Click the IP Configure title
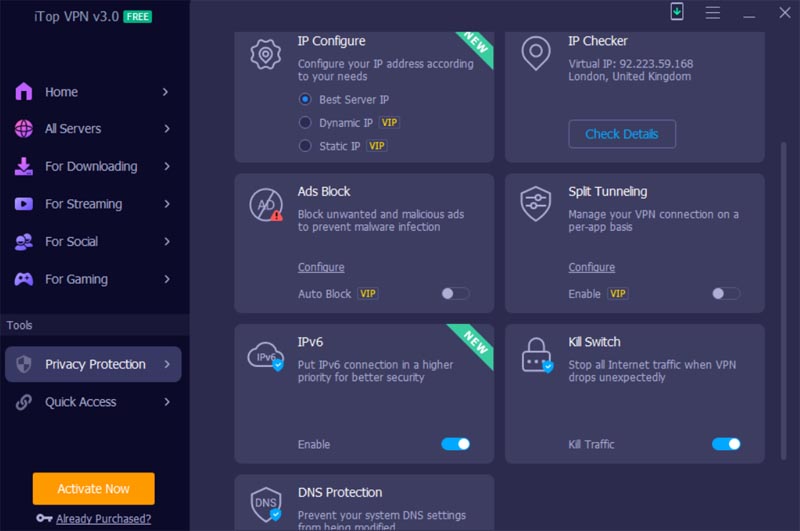 coord(332,41)
